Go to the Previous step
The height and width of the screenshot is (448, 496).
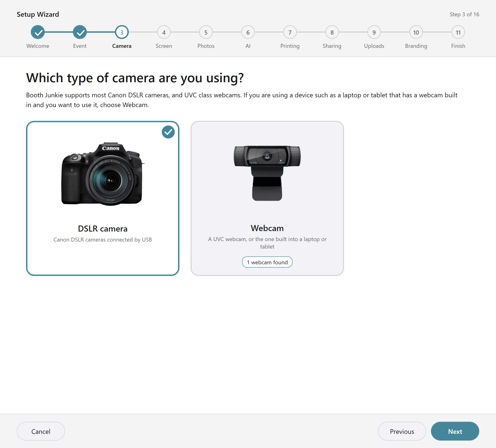pyautogui.click(x=402, y=431)
